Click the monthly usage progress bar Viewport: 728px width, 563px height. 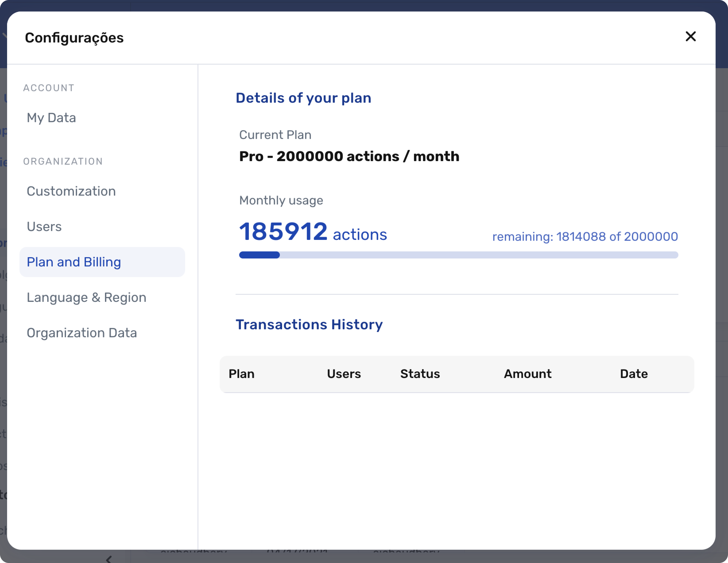coord(458,255)
